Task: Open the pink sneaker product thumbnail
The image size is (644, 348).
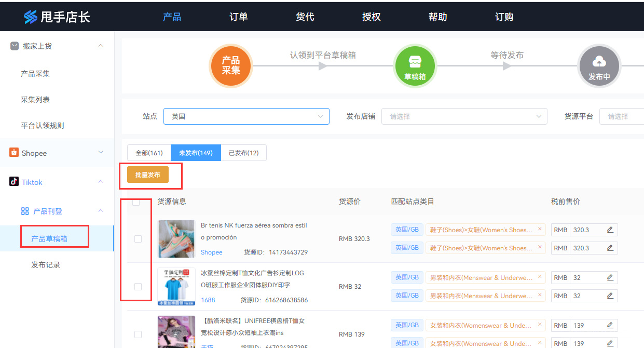Action: click(176, 239)
